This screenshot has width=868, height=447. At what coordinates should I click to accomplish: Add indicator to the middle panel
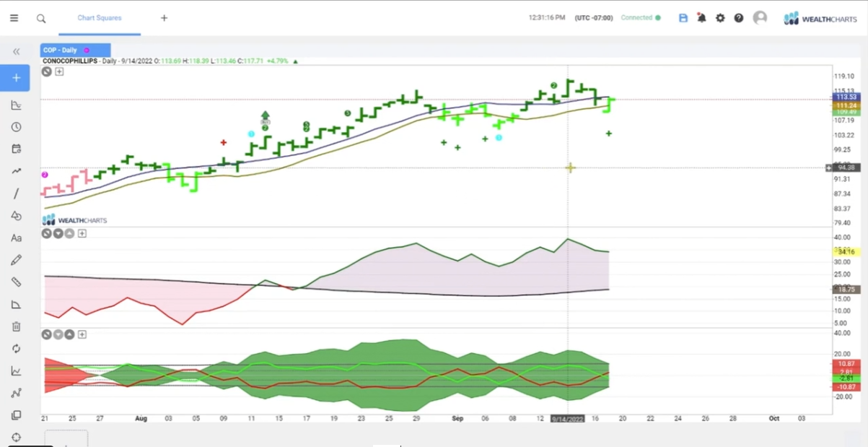pyautogui.click(x=82, y=233)
